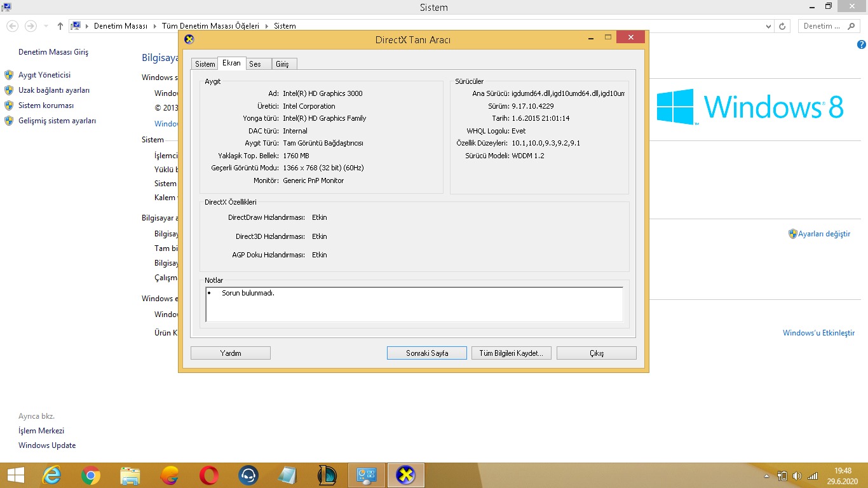Switch to the Sistem tab
Screen dimensions: 868x488
point(205,64)
